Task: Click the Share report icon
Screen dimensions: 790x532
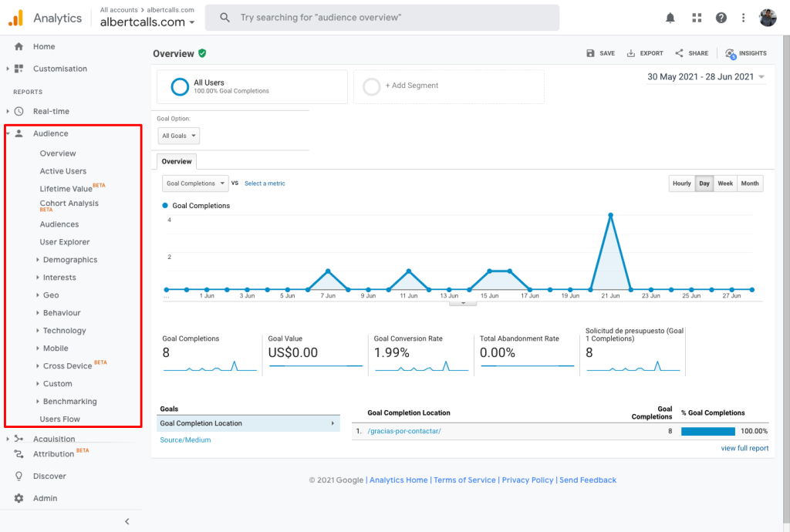Action: tap(680, 53)
